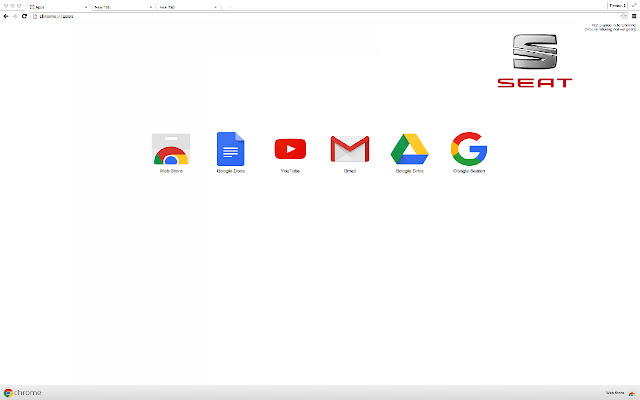Image resolution: width=640 pixels, height=400 pixels.
Task: Open the YouTube app icon
Action: (290, 149)
